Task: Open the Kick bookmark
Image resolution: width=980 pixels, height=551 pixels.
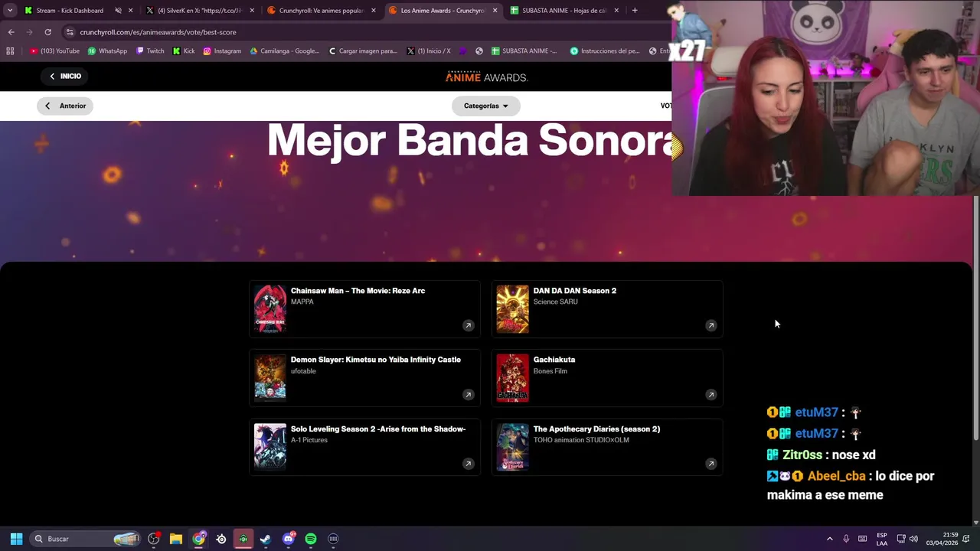Action: pos(184,51)
